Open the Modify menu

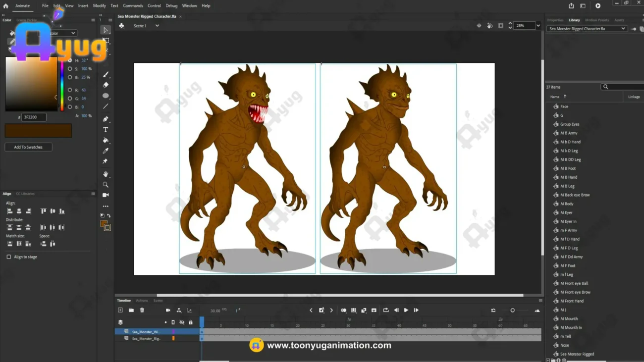[x=99, y=6]
